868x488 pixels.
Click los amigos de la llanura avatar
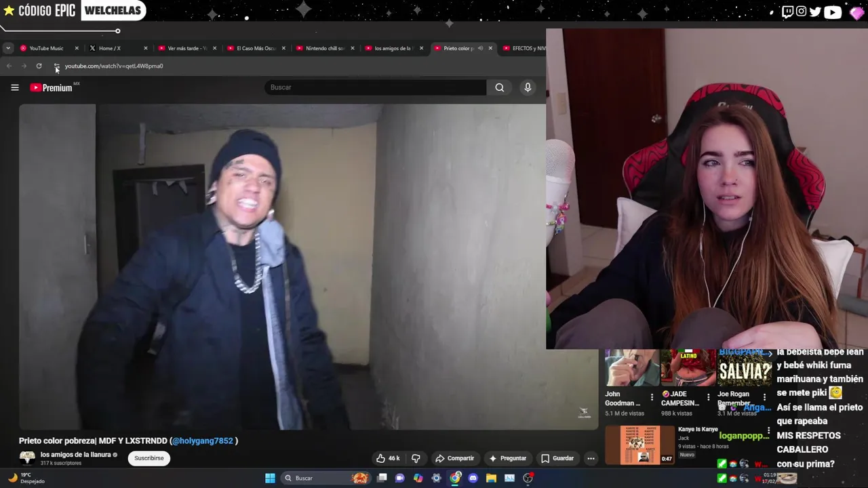(27, 458)
